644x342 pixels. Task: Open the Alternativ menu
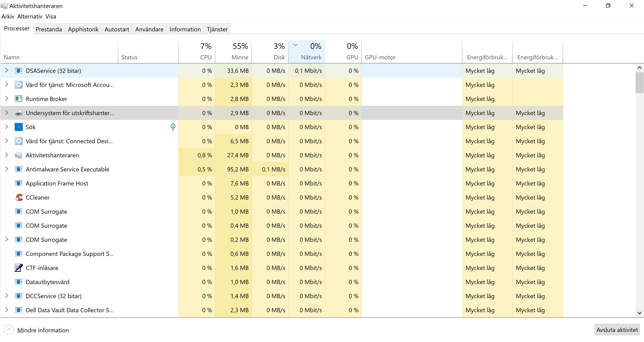pos(30,16)
